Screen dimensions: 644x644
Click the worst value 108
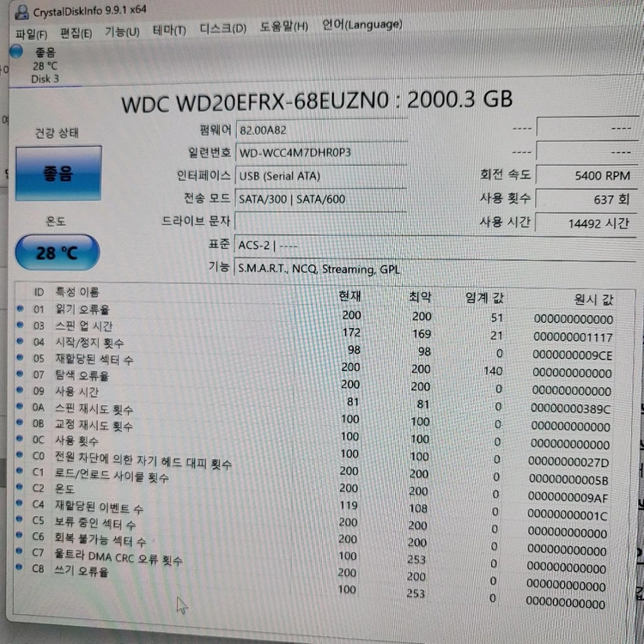pos(418,508)
